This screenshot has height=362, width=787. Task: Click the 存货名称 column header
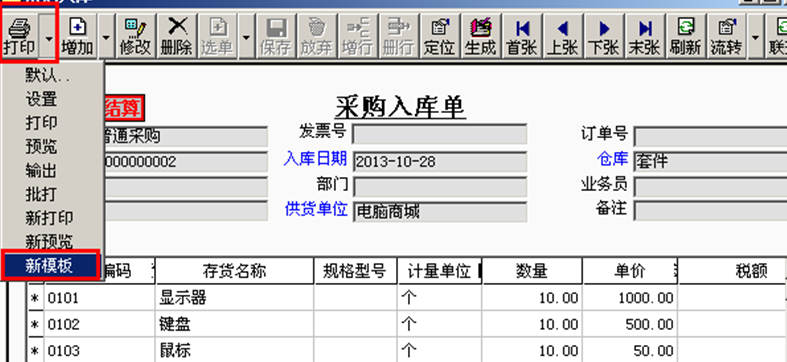pyautogui.click(x=234, y=272)
